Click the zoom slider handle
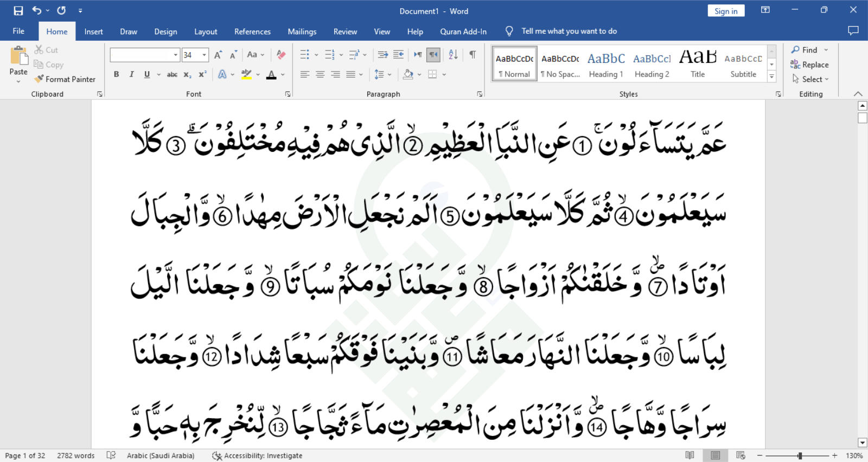 (800, 455)
